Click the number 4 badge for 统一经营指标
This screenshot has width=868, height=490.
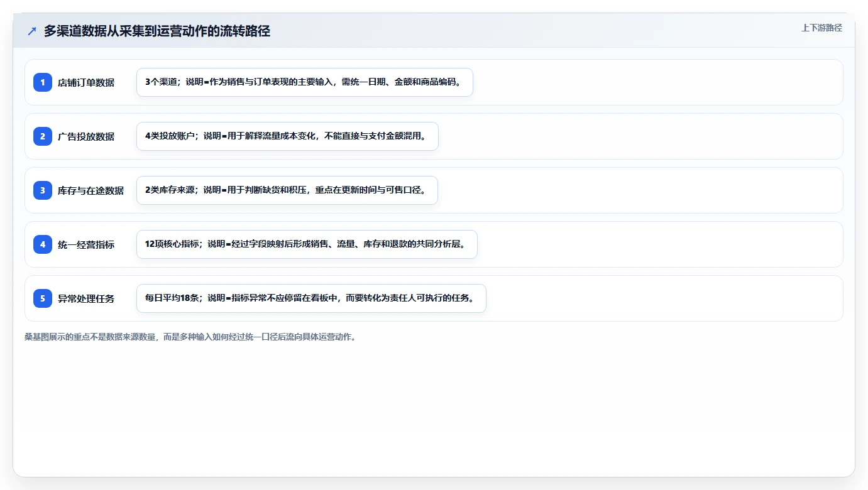43,244
